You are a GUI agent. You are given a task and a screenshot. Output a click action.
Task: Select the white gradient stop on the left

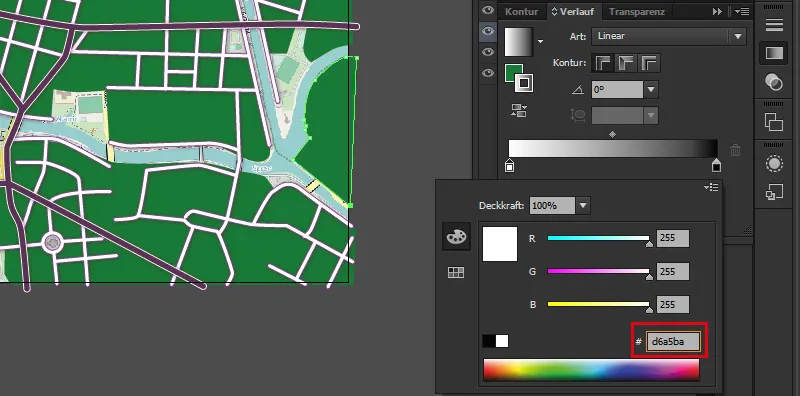pyautogui.click(x=509, y=165)
